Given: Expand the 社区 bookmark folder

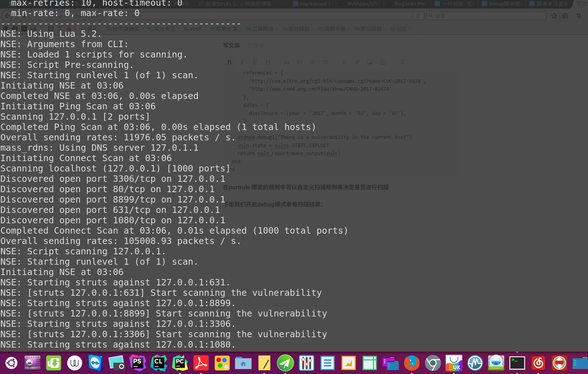Looking at the screenshot, I should (x=401, y=29).
